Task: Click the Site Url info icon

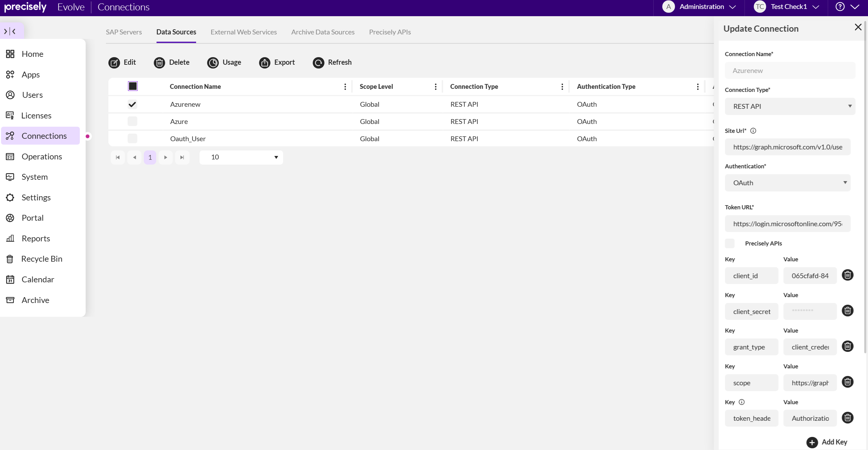Action: pyautogui.click(x=753, y=131)
